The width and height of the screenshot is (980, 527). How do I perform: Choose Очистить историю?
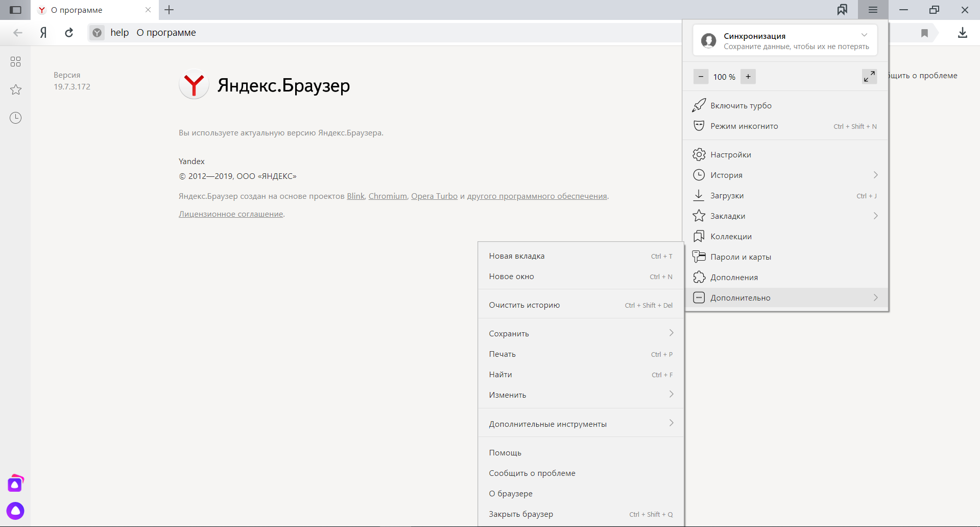point(581,305)
